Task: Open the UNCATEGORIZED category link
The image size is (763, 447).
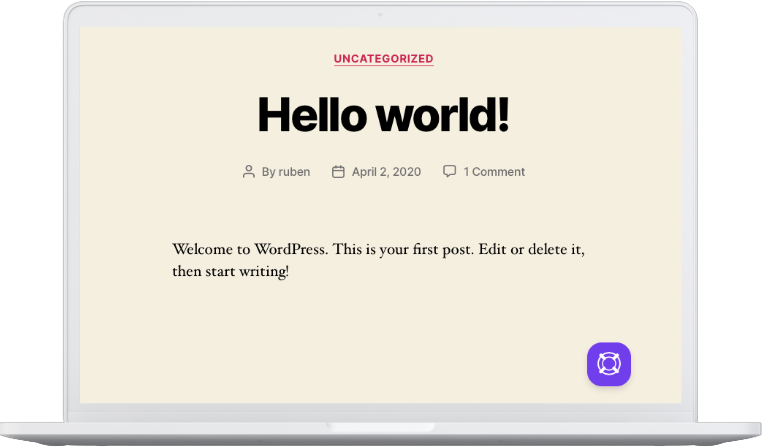Action: [383, 58]
